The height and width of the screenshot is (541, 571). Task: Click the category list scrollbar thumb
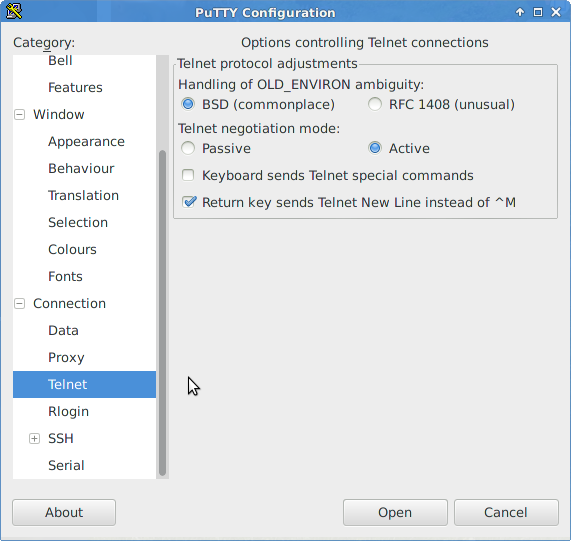point(162,313)
